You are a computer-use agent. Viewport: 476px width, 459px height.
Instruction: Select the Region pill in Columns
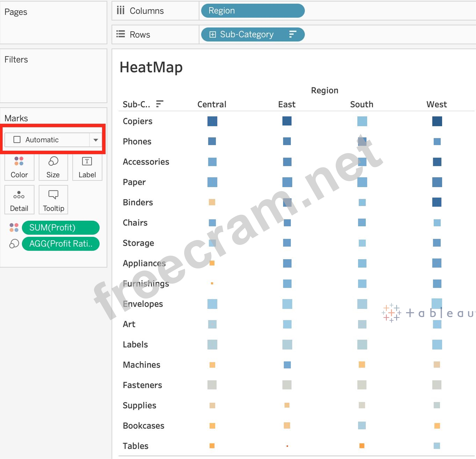click(x=253, y=11)
